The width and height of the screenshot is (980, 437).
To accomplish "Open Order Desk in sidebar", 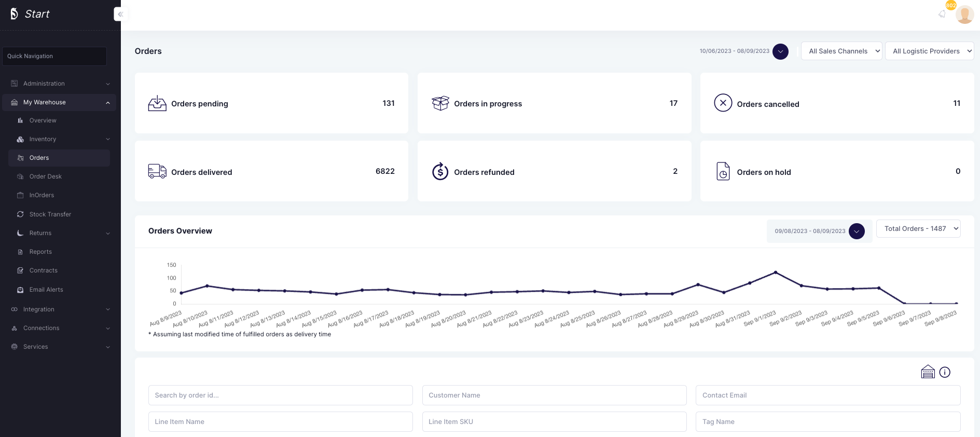I will point(46,176).
